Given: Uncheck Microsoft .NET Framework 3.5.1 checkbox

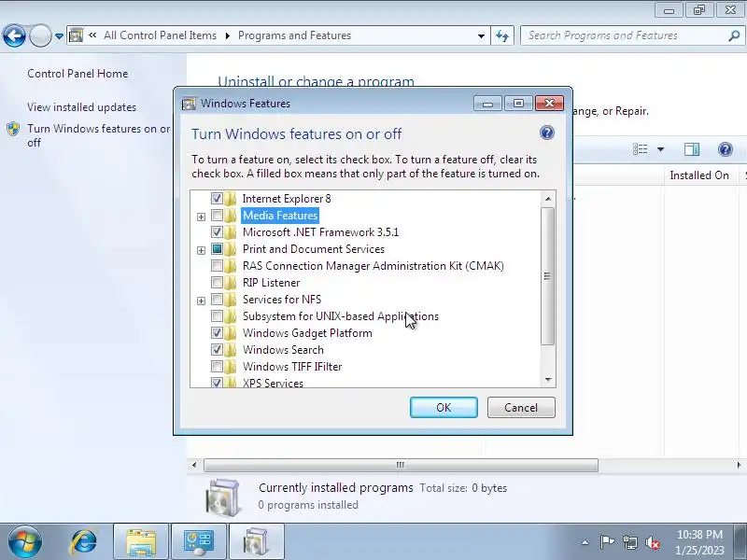Looking at the screenshot, I should pos(217,231).
